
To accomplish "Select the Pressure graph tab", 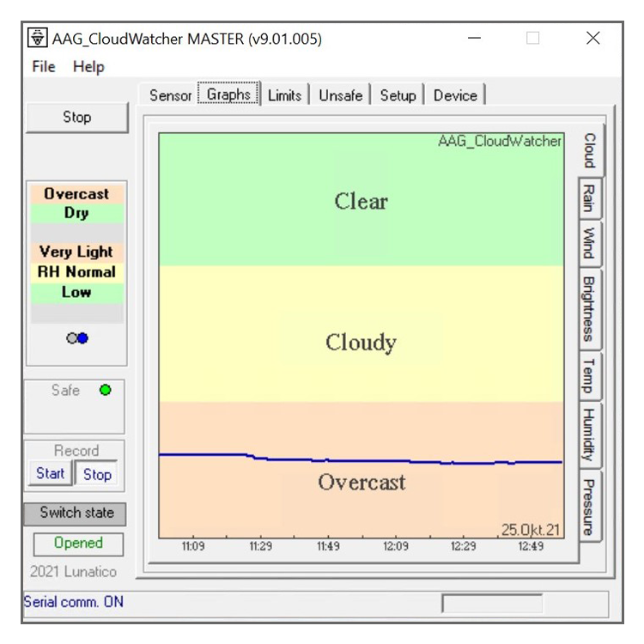I will 589,507.
